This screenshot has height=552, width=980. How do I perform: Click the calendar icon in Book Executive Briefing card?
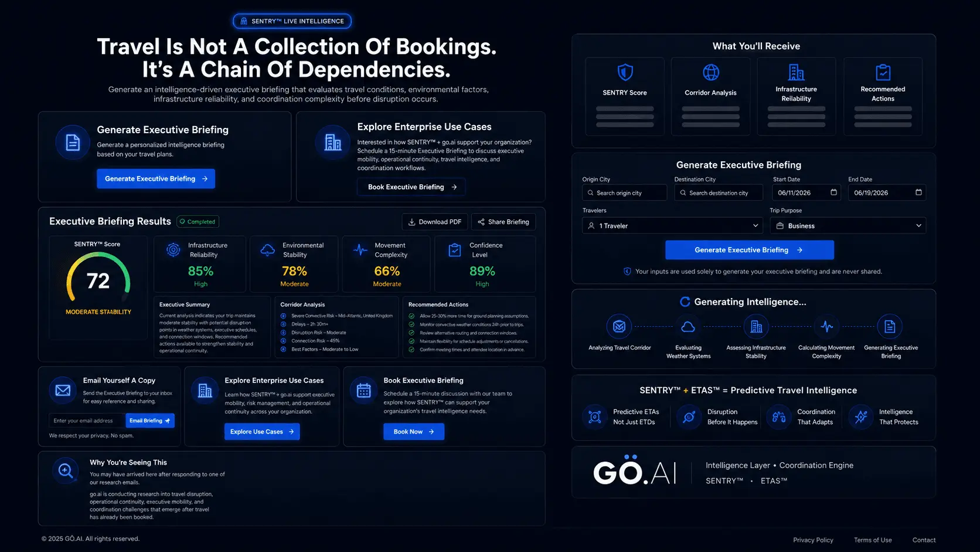[364, 391]
